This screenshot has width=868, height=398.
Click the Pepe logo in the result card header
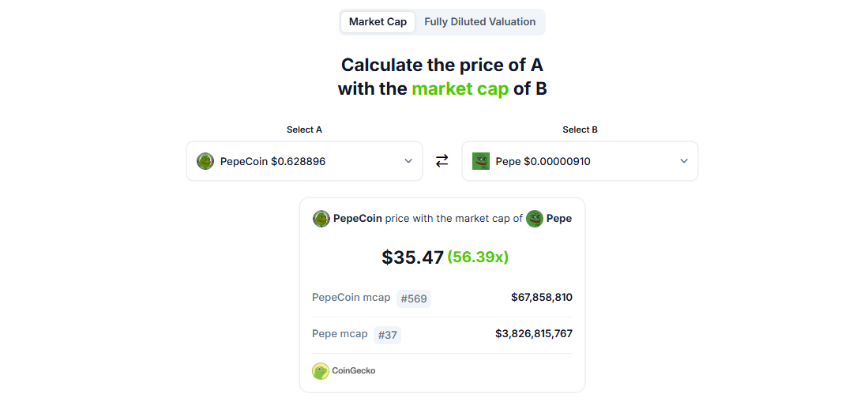[535, 219]
